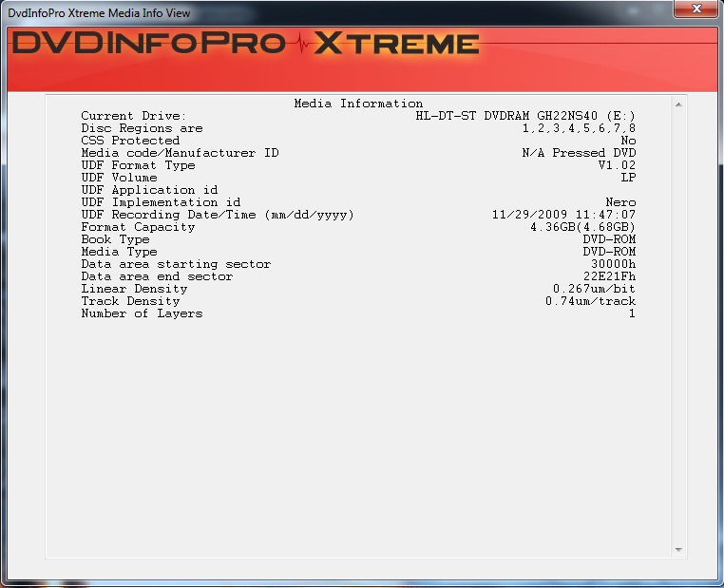The height and width of the screenshot is (588, 724).
Task: Click the value 'N/A Pressed DVD'
Action: click(579, 153)
